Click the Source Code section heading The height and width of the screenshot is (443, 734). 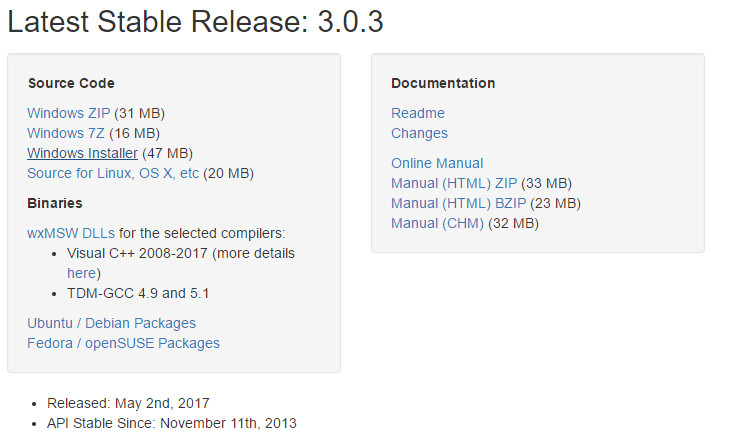(71, 83)
